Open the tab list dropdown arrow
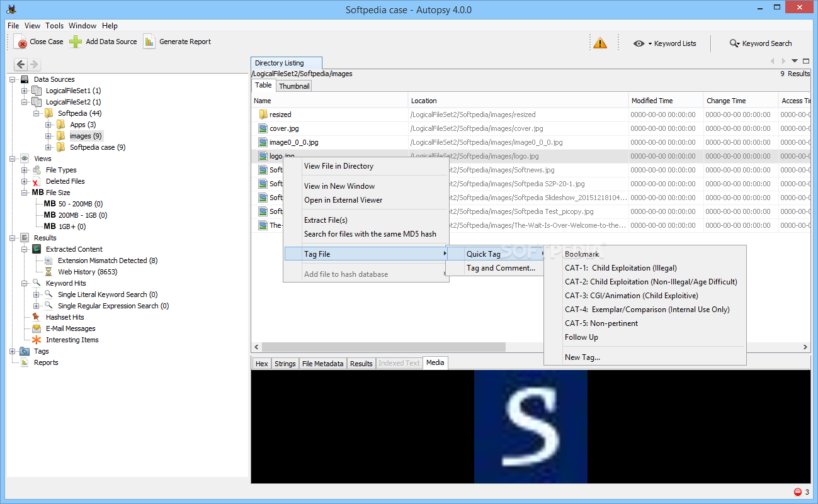This screenshot has height=504, width=818. pos(795,61)
